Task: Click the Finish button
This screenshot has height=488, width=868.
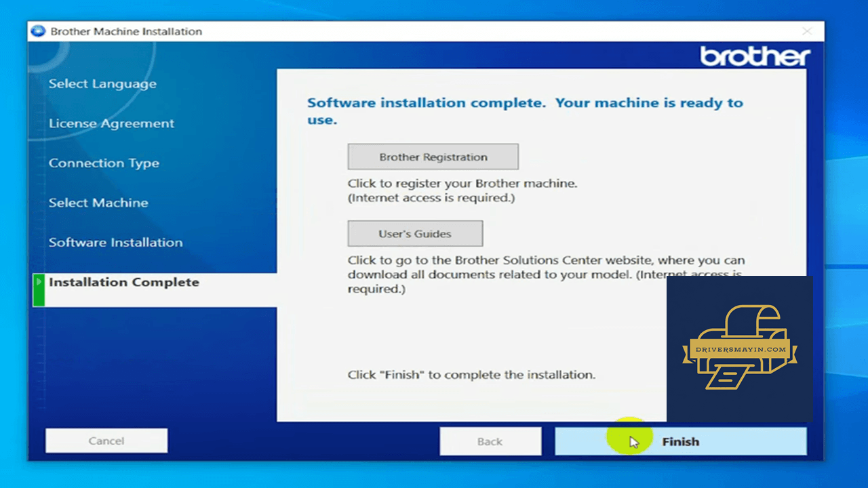Action: point(681,441)
